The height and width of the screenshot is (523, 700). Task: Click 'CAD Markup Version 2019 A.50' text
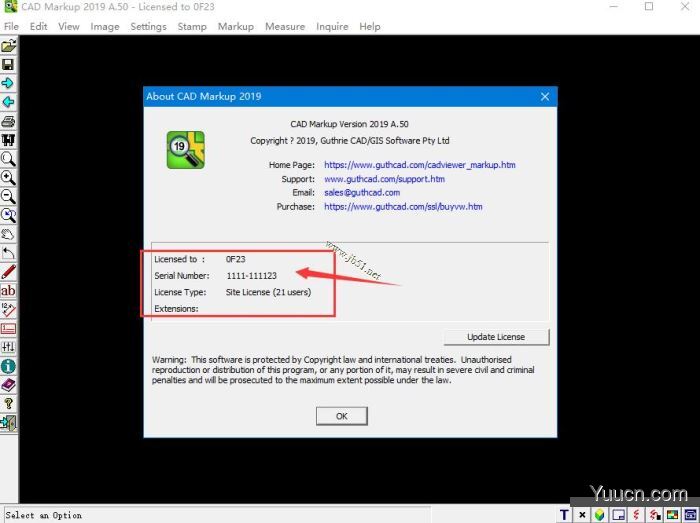coord(350,124)
